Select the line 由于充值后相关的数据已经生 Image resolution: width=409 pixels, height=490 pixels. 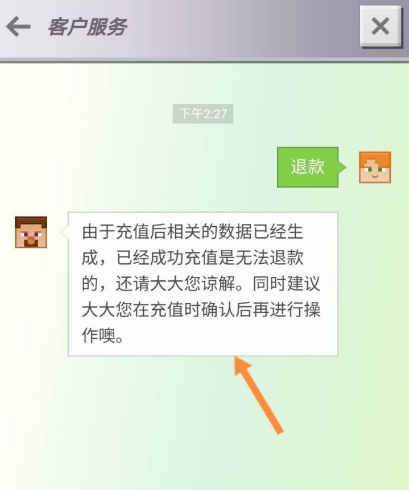192,232
